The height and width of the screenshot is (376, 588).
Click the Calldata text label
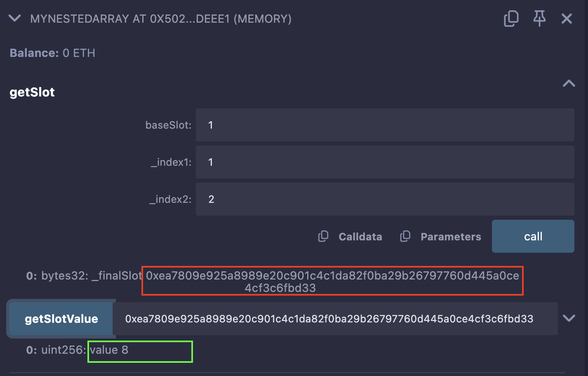pos(360,237)
